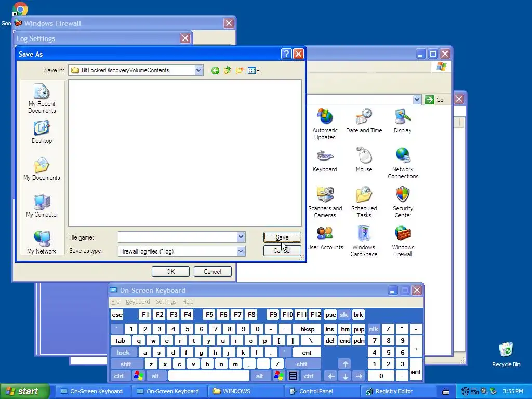532x399 pixels.
Task: Click into the File name input field
Action: [178, 237]
